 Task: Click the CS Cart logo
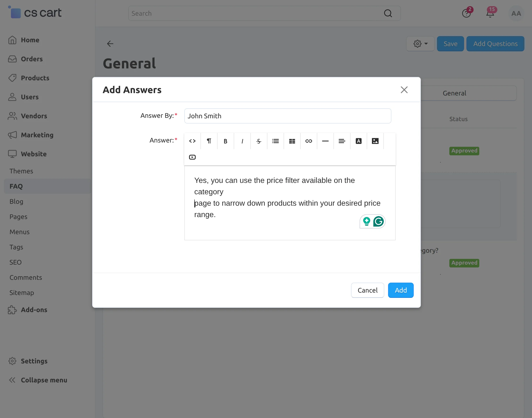pos(35,13)
